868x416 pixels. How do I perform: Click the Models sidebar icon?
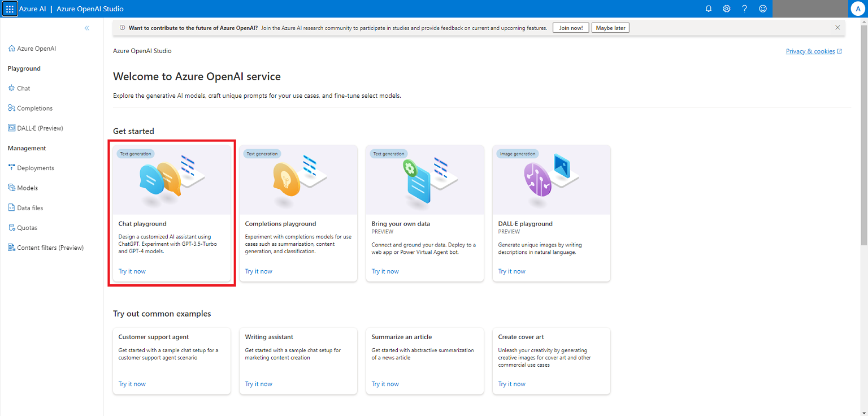12,188
